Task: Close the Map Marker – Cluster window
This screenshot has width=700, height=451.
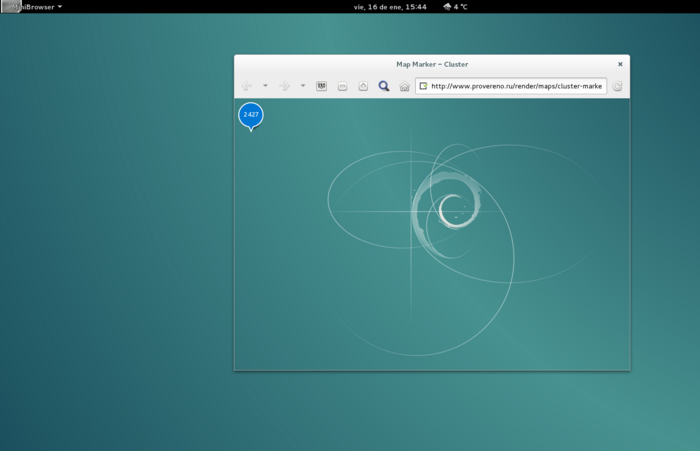Action: tap(620, 64)
